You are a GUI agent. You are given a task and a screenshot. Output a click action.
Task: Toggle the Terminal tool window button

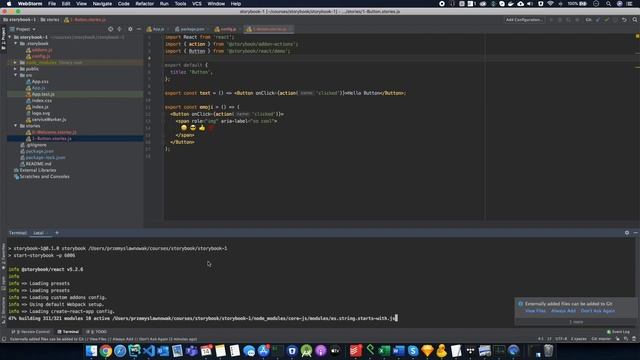click(x=68, y=332)
